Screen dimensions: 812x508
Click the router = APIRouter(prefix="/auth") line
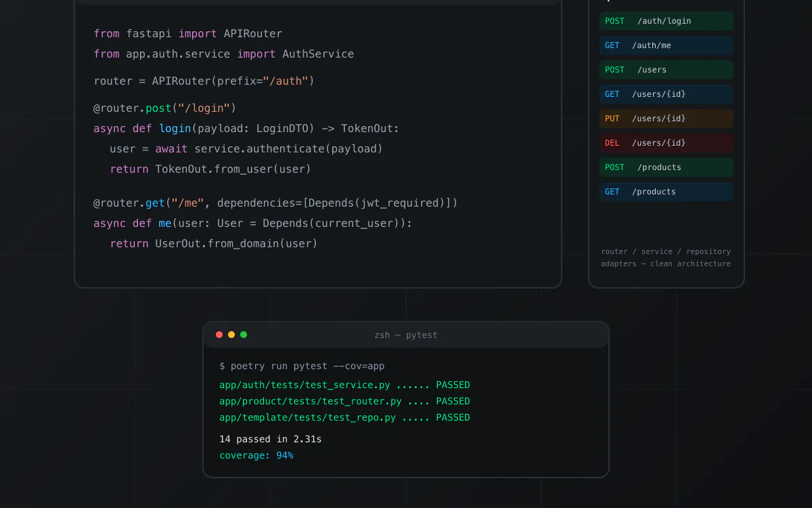click(204, 81)
